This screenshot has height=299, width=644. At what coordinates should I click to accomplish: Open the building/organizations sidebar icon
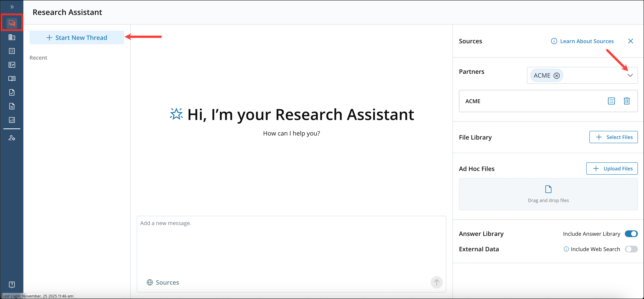(x=12, y=37)
